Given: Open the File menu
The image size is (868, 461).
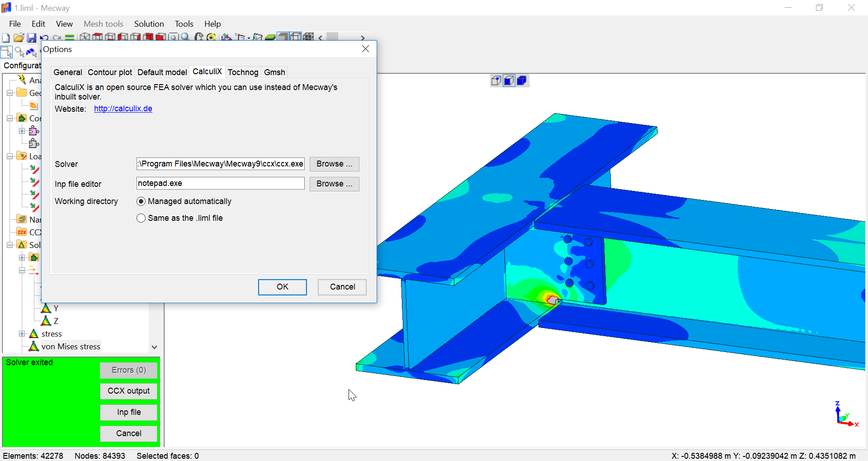Looking at the screenshot, I should [15, 24].
